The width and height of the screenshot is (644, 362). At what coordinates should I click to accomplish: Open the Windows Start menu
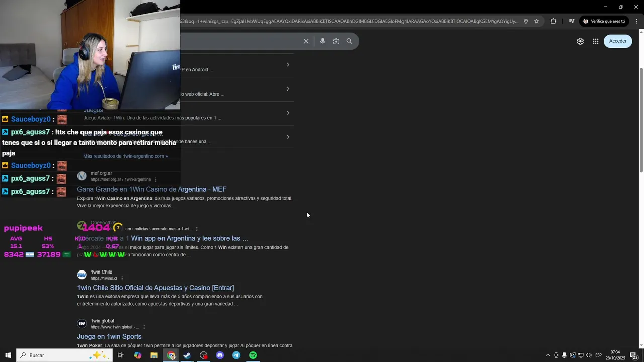(x=8, y=355)
